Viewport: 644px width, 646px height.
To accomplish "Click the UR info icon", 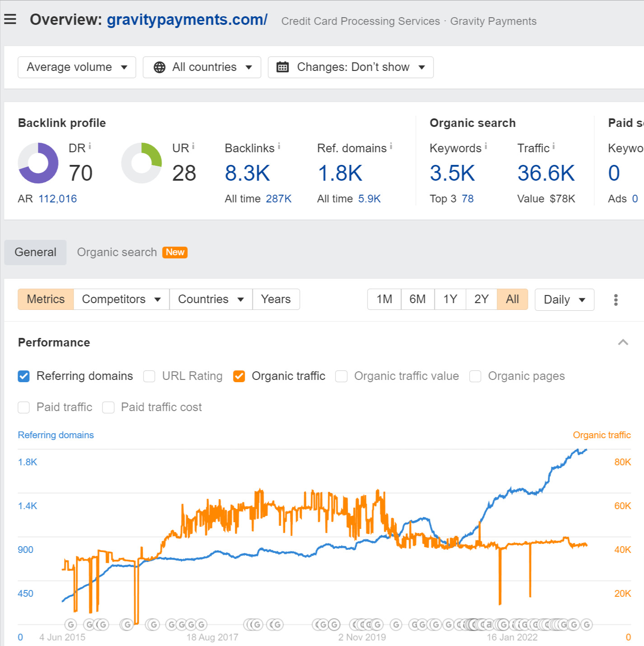I will (x=193, y=145).
